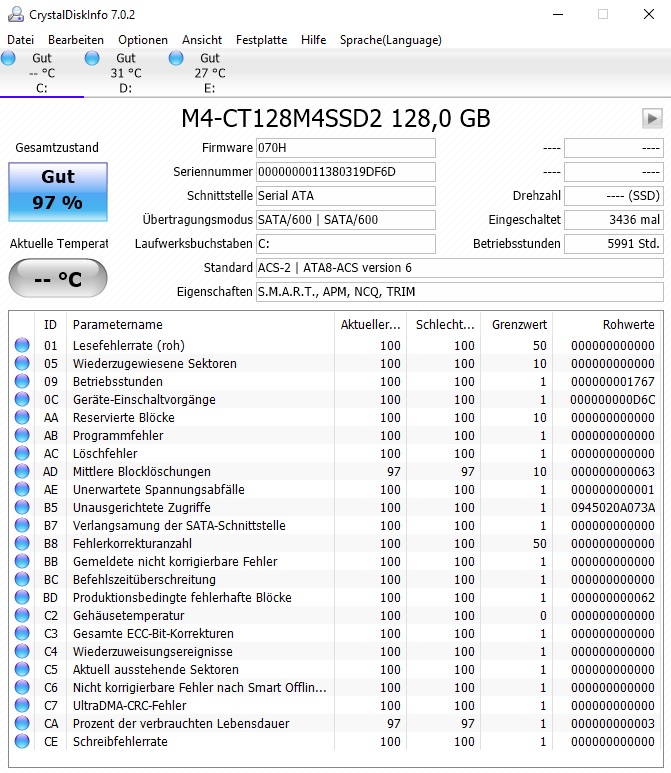Open the Festplatte menu
This screenshot has width=671, height=773.
pyautogui.click(x=261, y=40)
